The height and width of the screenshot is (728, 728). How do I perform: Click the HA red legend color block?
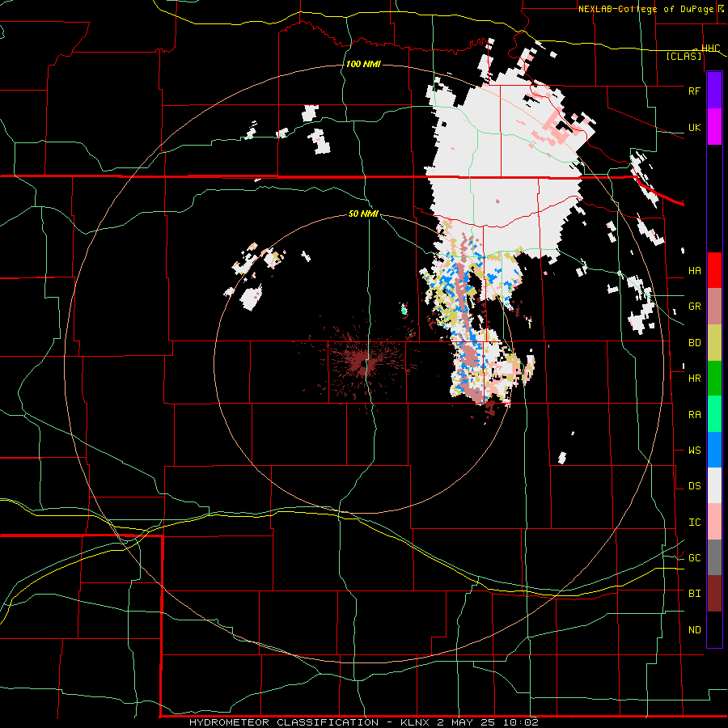point(714,270)
